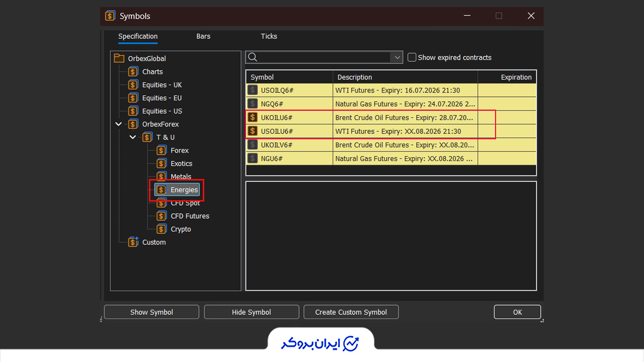The height and width of the screenshot is (362, 644).
Task: Click the Exotics group icon
Action: [x=161, y=163]
